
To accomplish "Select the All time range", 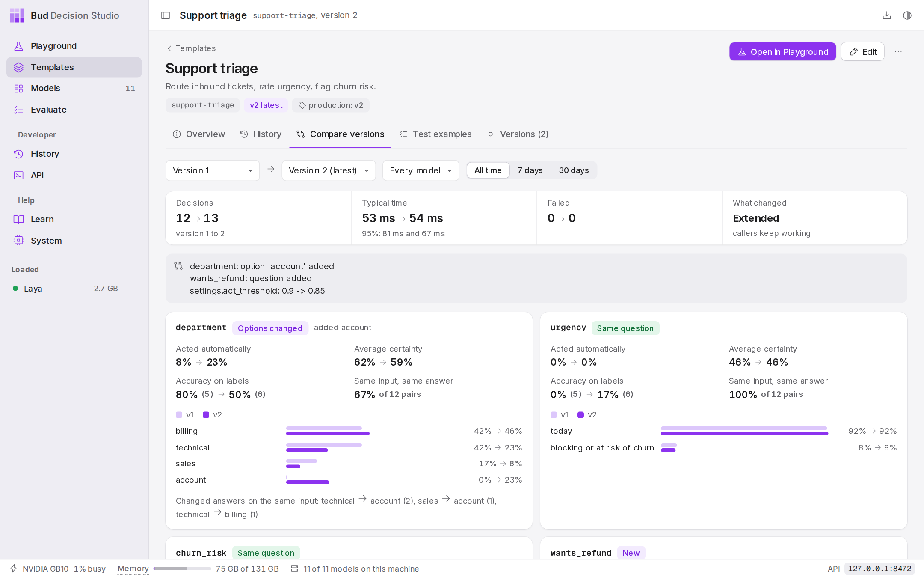I will (x=488, y=170).
